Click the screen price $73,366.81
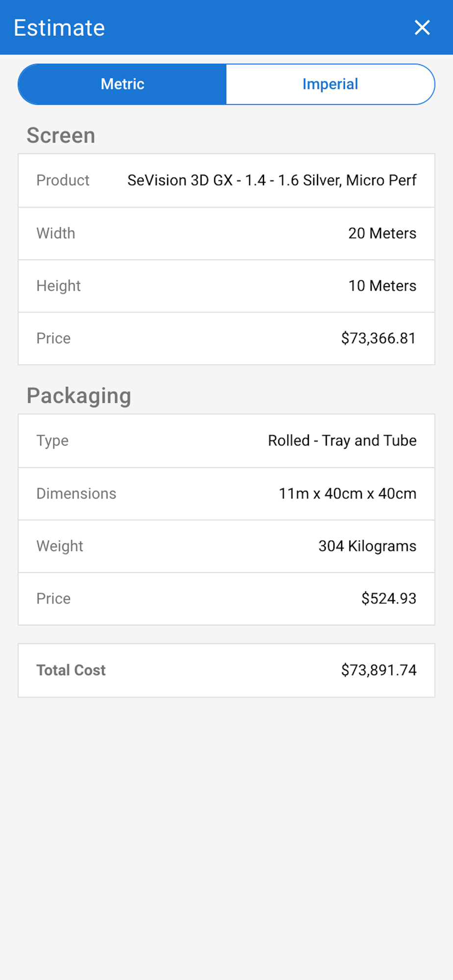453x980 pixels. pyautogui.click(x=378, y=338)
